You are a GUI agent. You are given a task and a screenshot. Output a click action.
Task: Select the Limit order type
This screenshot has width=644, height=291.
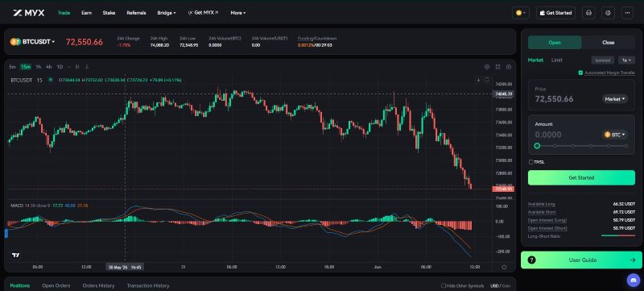[x=557, y=60]
